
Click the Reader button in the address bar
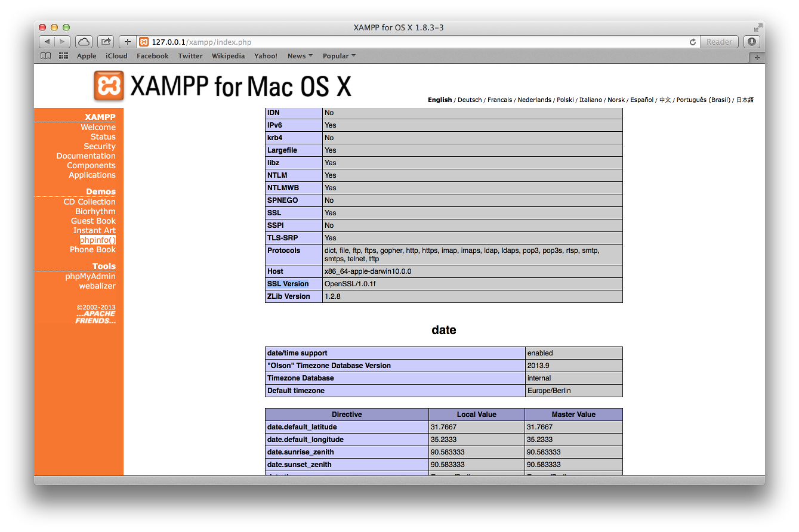(x=719, y=42)
